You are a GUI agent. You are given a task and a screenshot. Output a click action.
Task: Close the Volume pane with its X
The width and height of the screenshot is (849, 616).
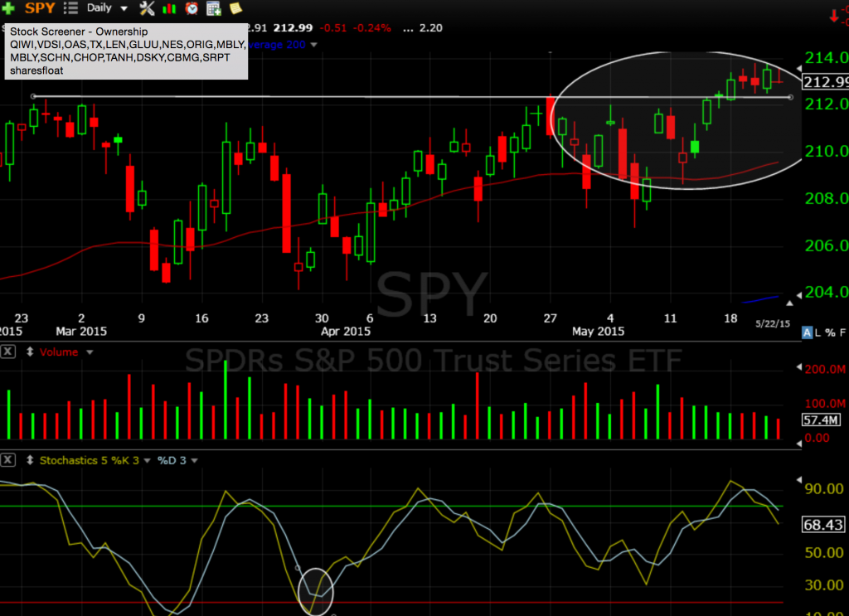pos(8,352)
